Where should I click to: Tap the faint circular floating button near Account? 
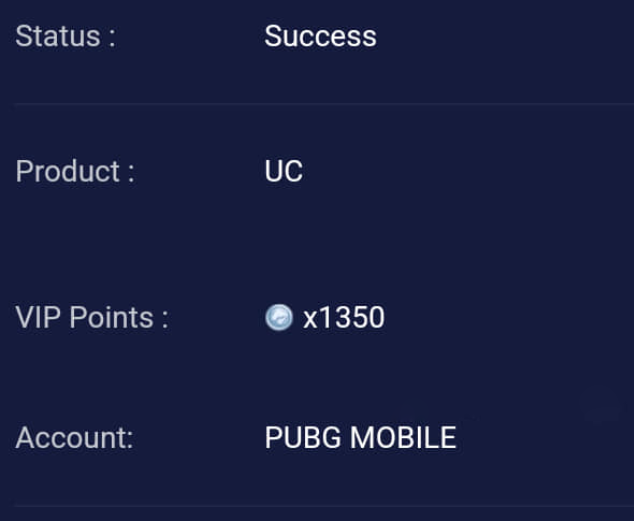point(603,406)
